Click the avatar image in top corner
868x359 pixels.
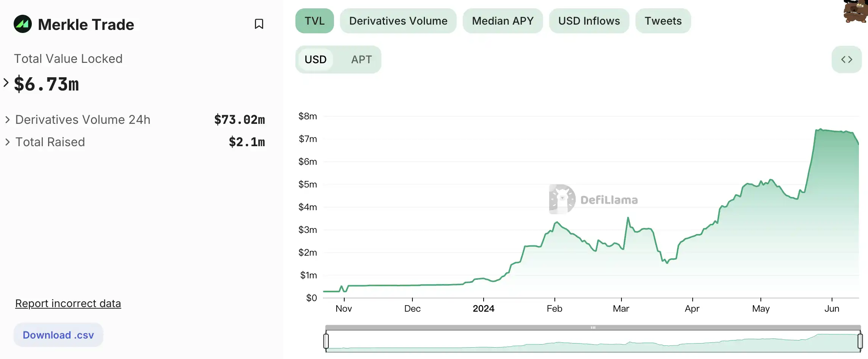(x=856, y=11)
